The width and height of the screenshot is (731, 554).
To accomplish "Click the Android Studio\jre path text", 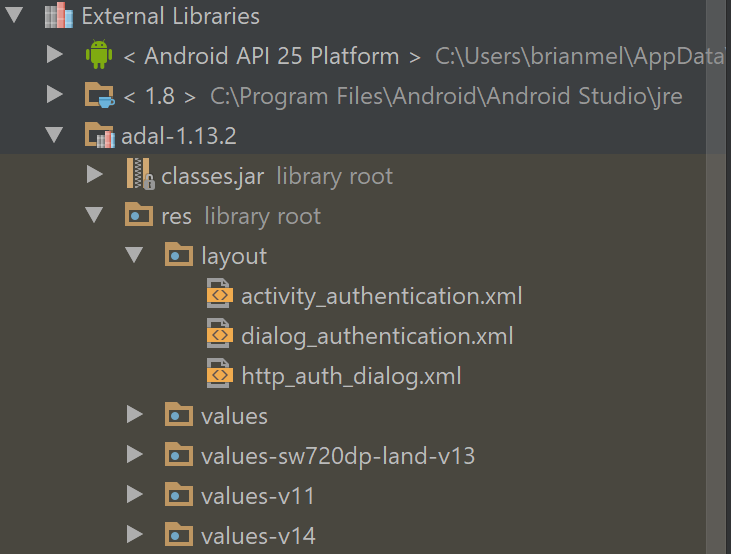I will point(585,97).
